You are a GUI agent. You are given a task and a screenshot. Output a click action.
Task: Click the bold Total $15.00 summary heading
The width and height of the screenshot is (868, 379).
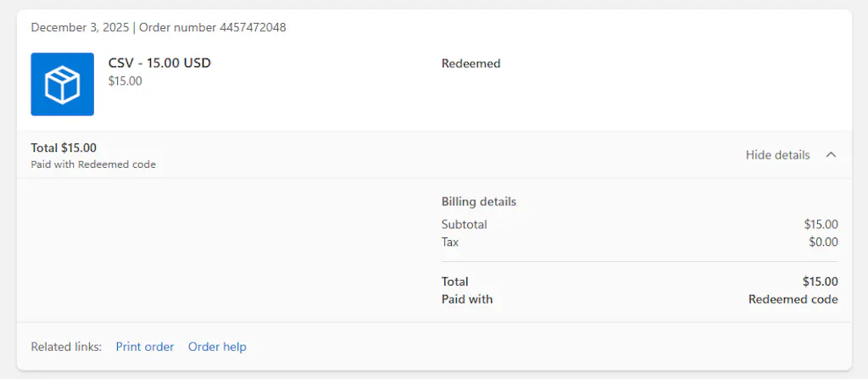pyautogui.click(x=64, y=148)
